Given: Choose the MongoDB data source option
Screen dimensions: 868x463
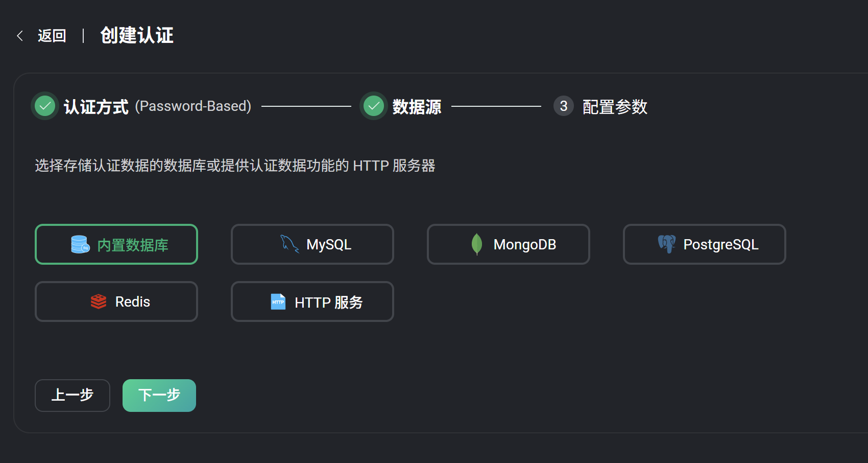Looking at the screenshot, I should pyautogui.click(x=509, y=244).
